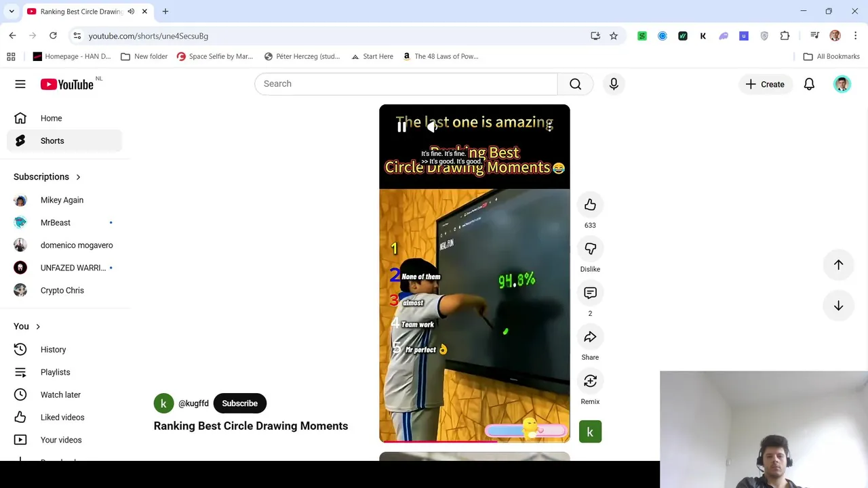
Task: Open Crypto Chris channel
Action: tap(64, 290)
